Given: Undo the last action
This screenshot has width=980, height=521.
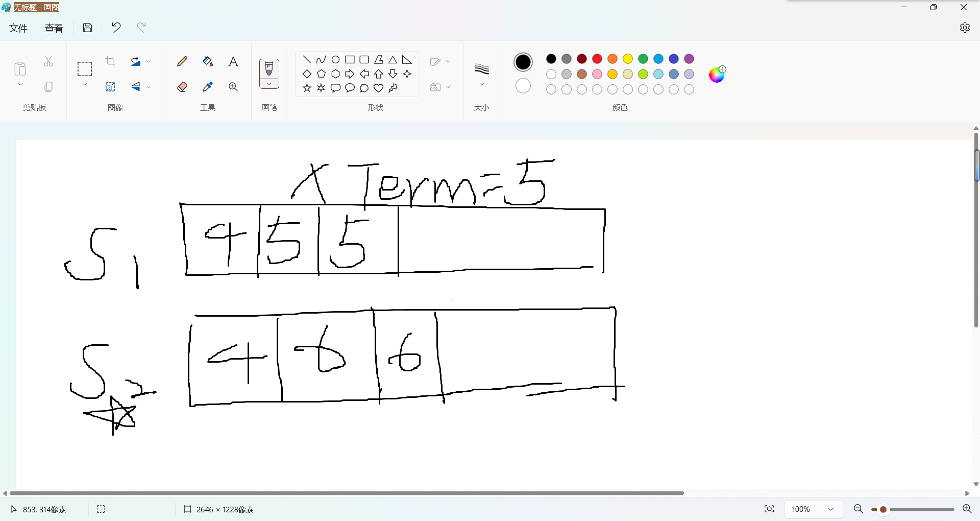Looking at the screenshot, I should click(x=116, y=28).
